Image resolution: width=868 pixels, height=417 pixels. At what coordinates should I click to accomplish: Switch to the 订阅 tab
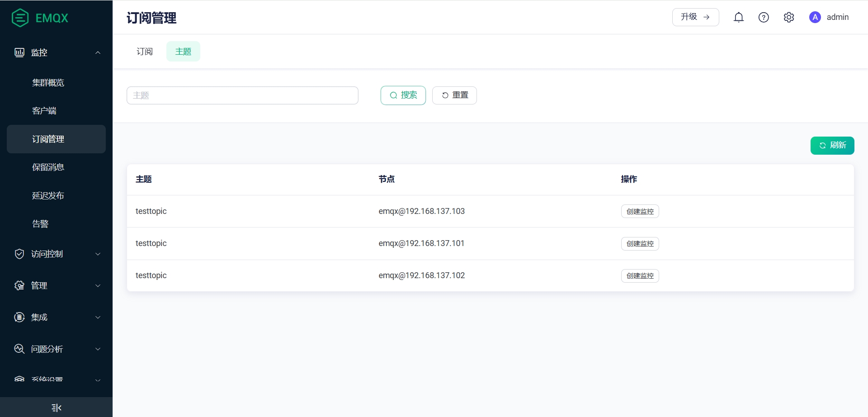(x=145, y=52)
